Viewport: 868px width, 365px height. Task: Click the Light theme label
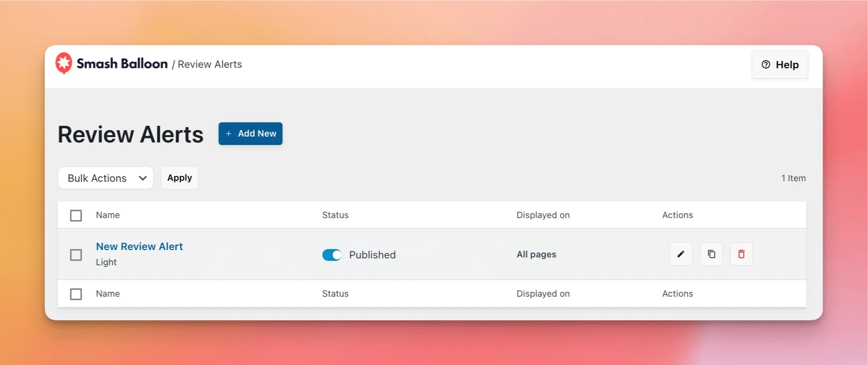pos(106,262)
